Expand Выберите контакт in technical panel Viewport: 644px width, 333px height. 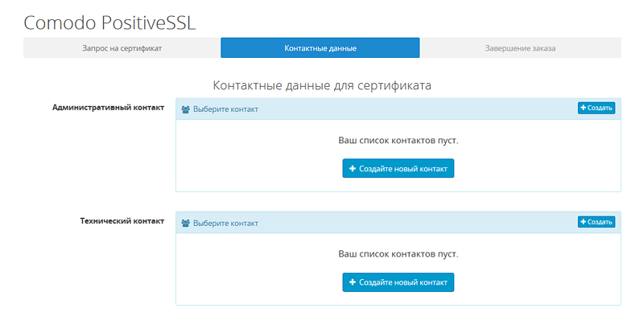(x=225, y=224)
